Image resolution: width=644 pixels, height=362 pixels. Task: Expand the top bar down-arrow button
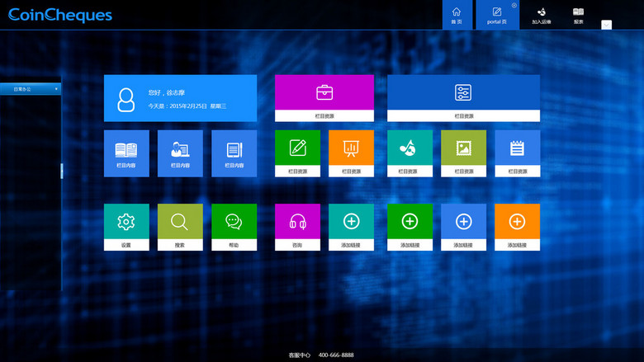pos(606,25)
